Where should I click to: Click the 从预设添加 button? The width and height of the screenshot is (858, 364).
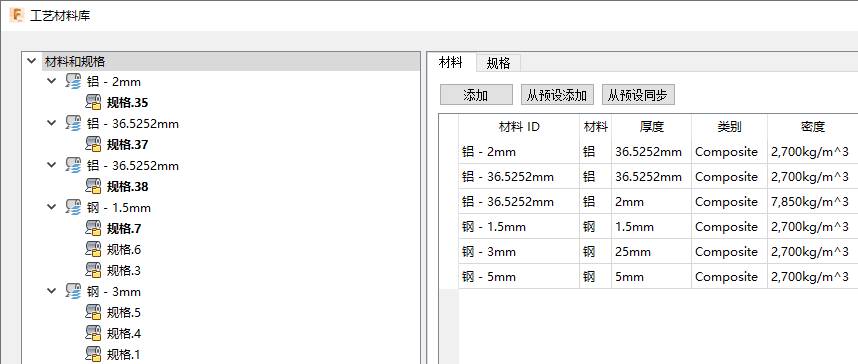click(557, 95)
